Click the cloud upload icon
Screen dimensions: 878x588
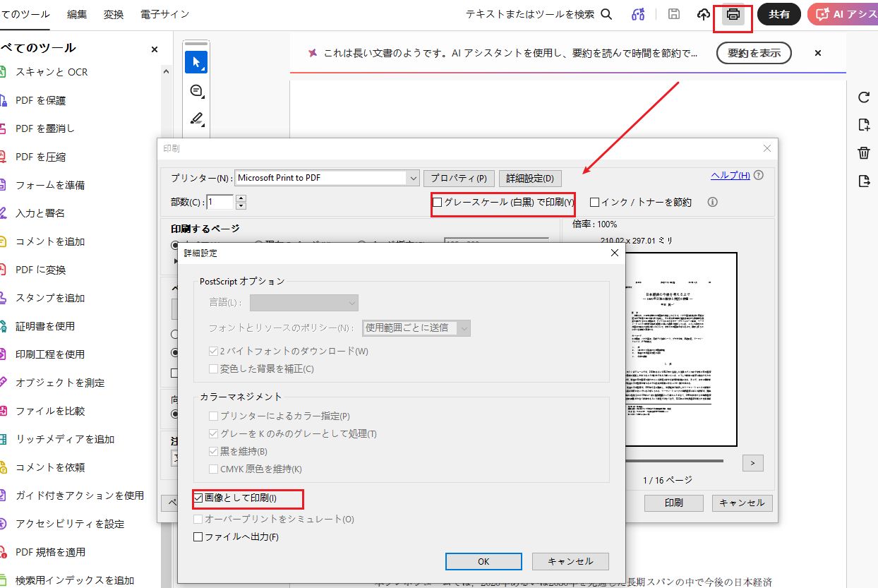click(x=704, y=14)
